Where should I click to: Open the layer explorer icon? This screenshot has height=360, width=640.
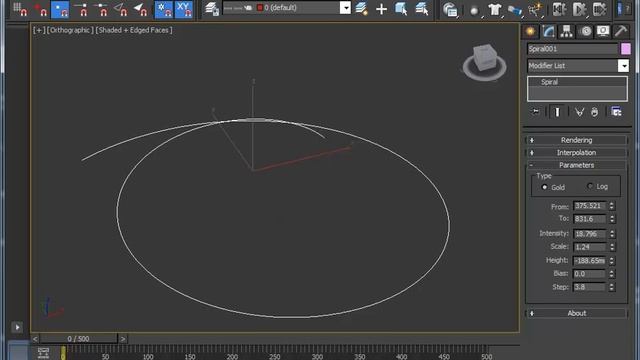pyautogui.click(x=211, y=9)
